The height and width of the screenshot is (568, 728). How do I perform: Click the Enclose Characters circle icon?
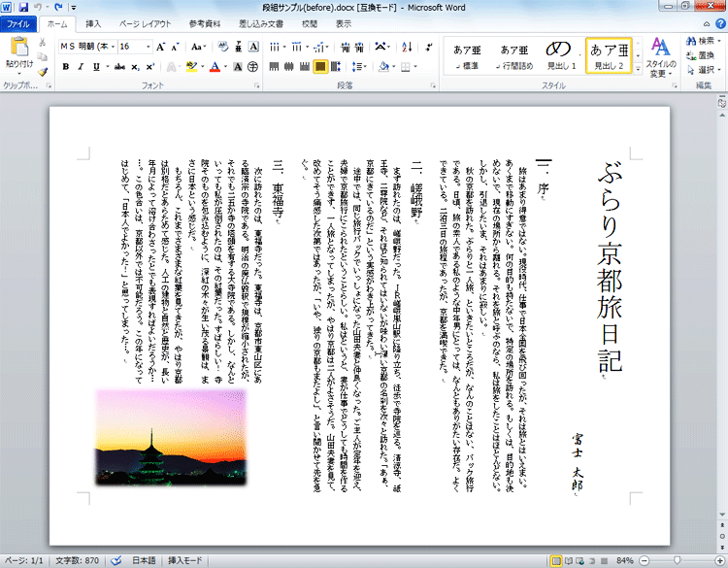point(252,67)
